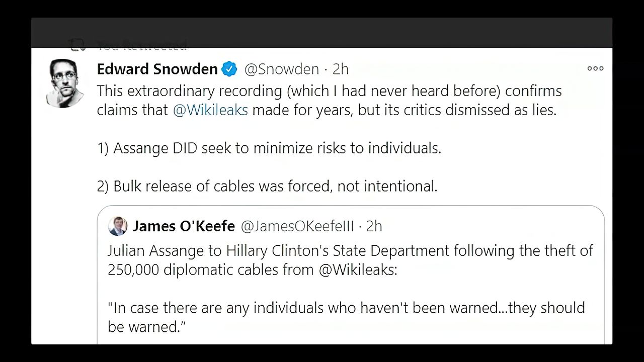This screenshot has width=644, height=362.
Task: Open the quoted tweet's 2h timestamp
Action: coord(374,226)
